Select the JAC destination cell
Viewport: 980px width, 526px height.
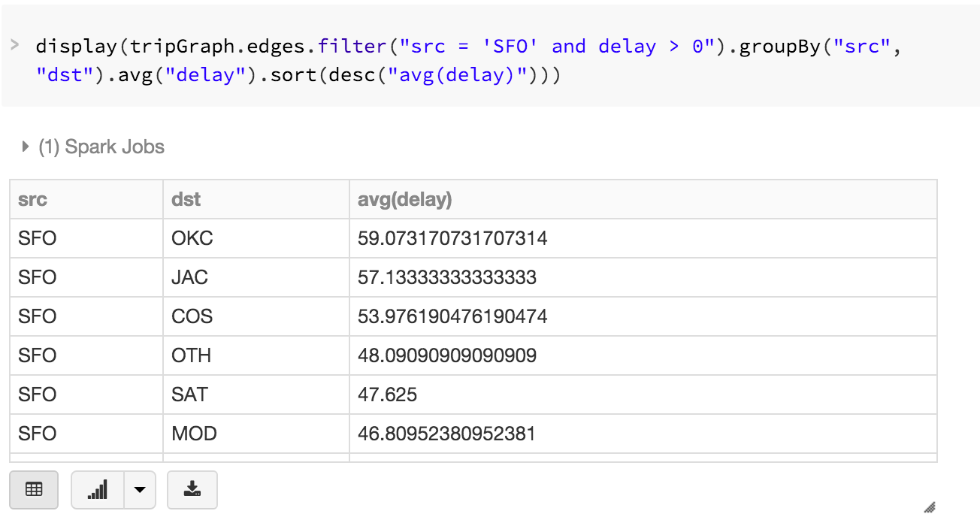tap(189, 277)
